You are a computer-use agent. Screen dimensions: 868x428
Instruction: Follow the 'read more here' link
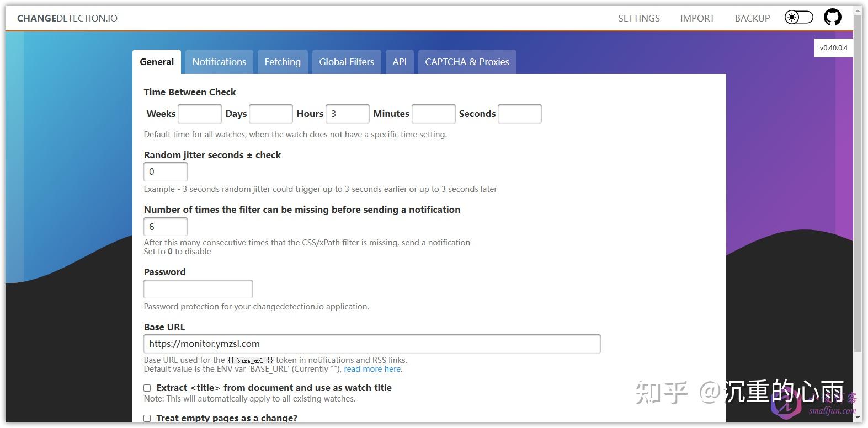point(372,369)
